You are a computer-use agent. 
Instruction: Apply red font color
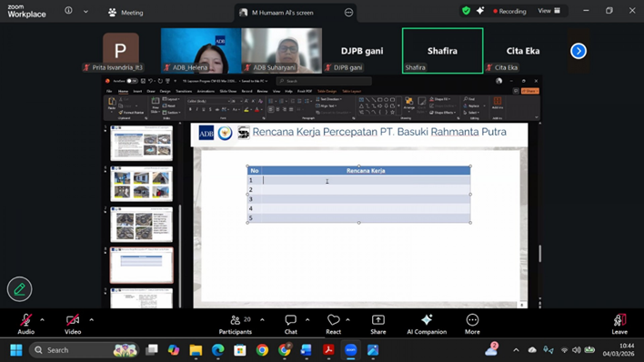[257, 110]
